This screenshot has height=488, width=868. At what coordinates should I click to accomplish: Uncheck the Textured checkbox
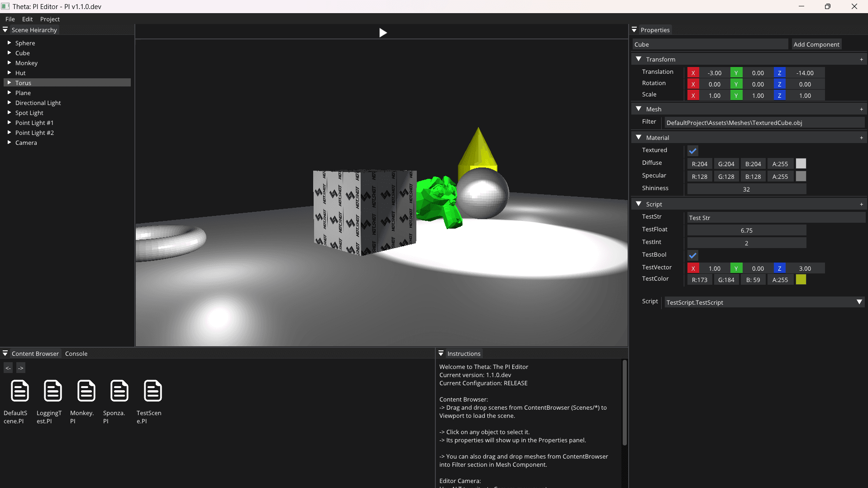692,151
